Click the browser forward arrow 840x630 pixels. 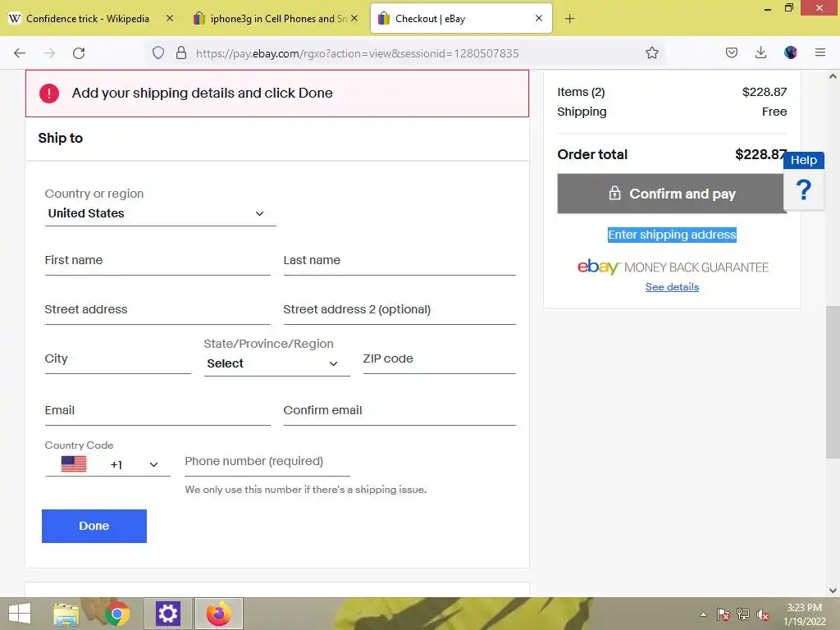[x=49, y=53]
